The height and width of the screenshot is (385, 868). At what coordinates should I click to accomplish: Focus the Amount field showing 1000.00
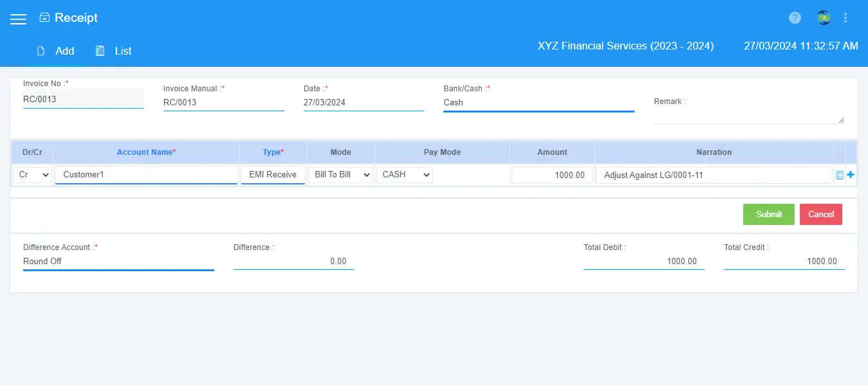click(x=551, y=175)
